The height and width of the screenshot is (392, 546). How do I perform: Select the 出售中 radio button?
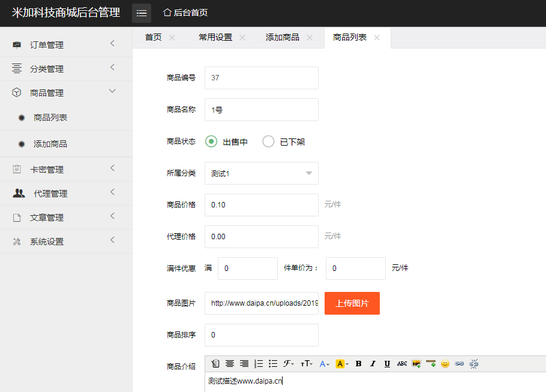pyautogui.click(x=211, y=141)
